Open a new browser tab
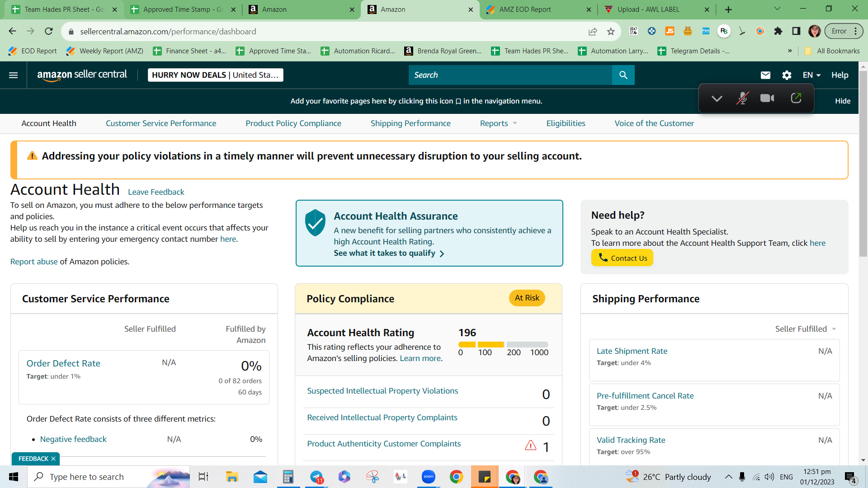Screen dimensions: 868x488 (x=728, y=9)
